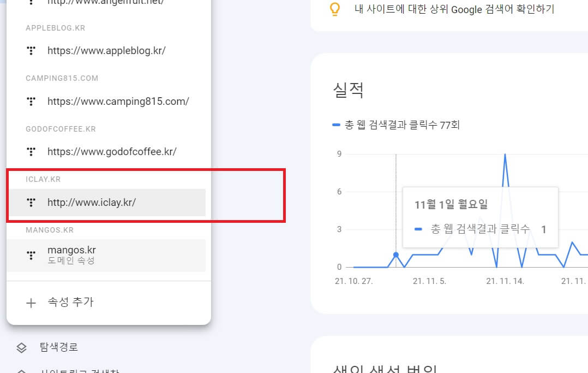Open the 탐색경로 sidebar menu item
588x373 pixels.
coord(57,347)
